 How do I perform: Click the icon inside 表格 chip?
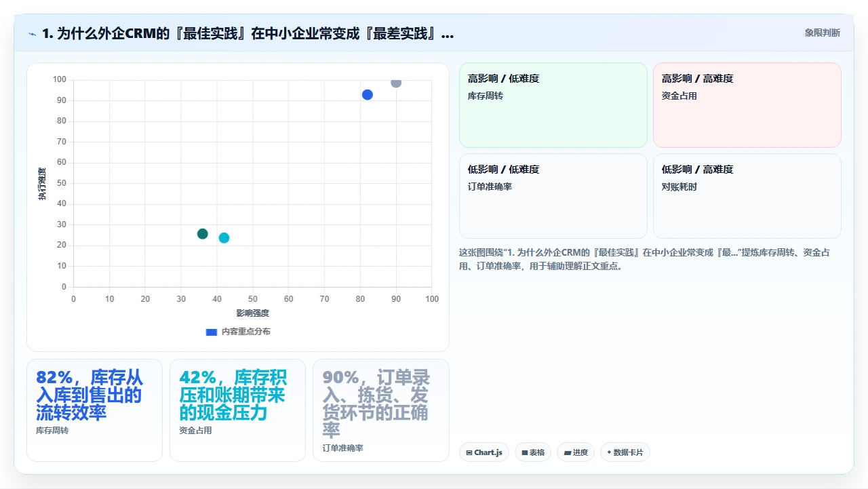525,452
